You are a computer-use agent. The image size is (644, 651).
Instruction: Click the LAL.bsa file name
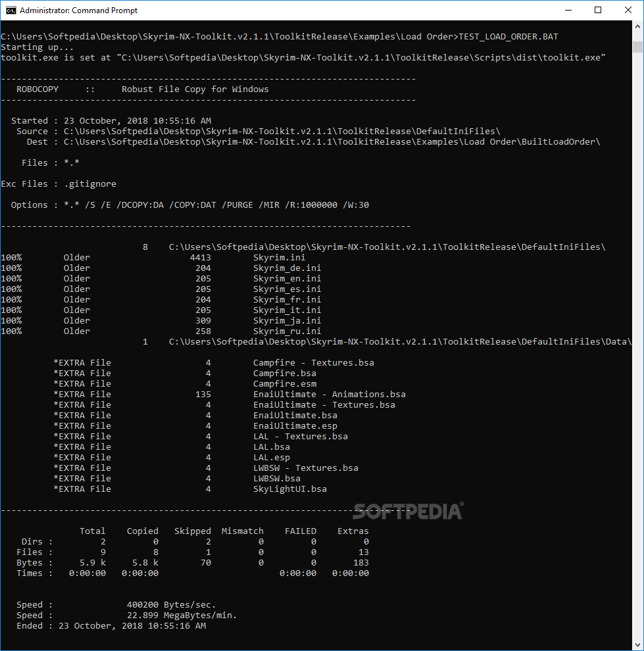272,447
